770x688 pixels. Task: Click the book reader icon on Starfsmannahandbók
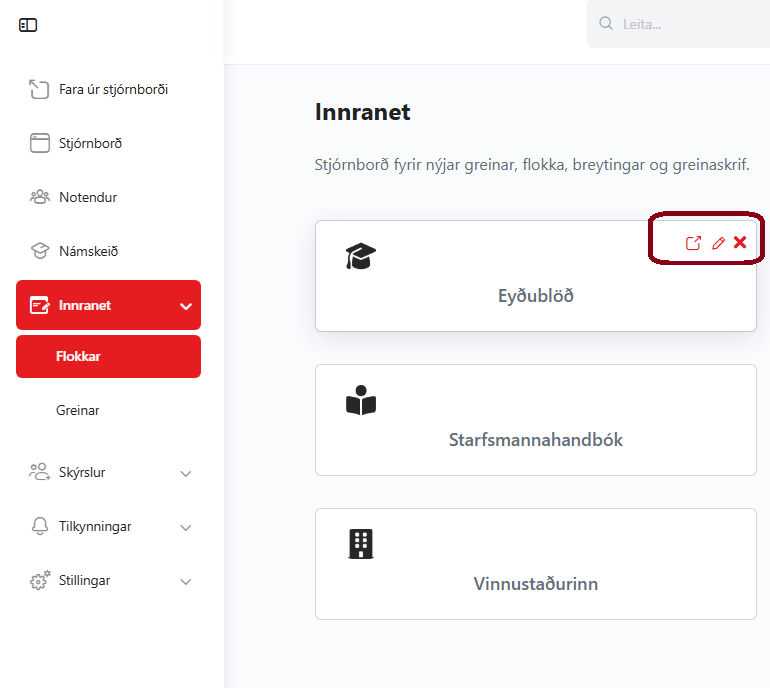tap(361, 401)
